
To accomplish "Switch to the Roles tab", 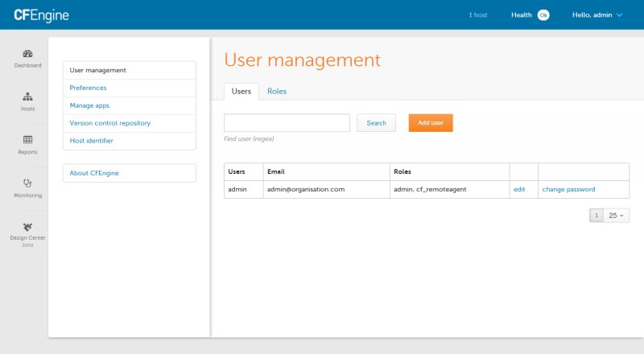I will [277, 91].
